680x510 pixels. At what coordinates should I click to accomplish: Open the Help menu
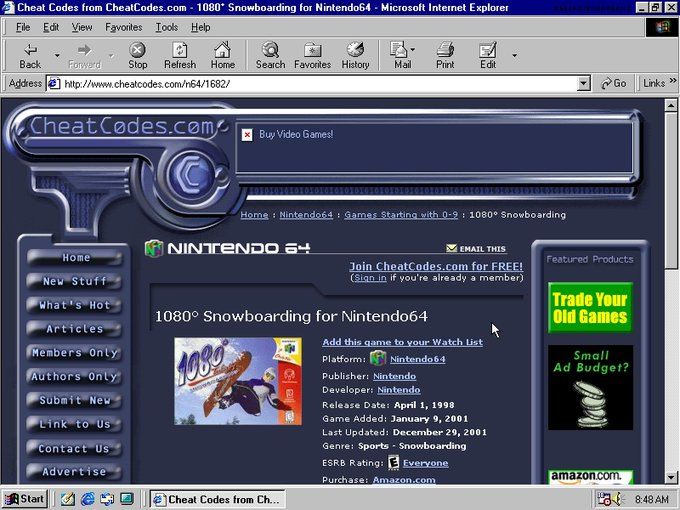click(200, 27)
